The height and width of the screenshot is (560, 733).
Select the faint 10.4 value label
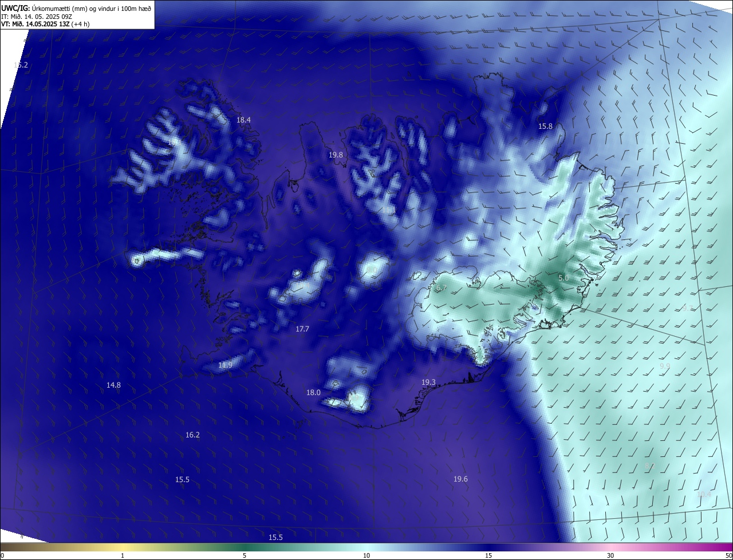click(x=704, y=494)
